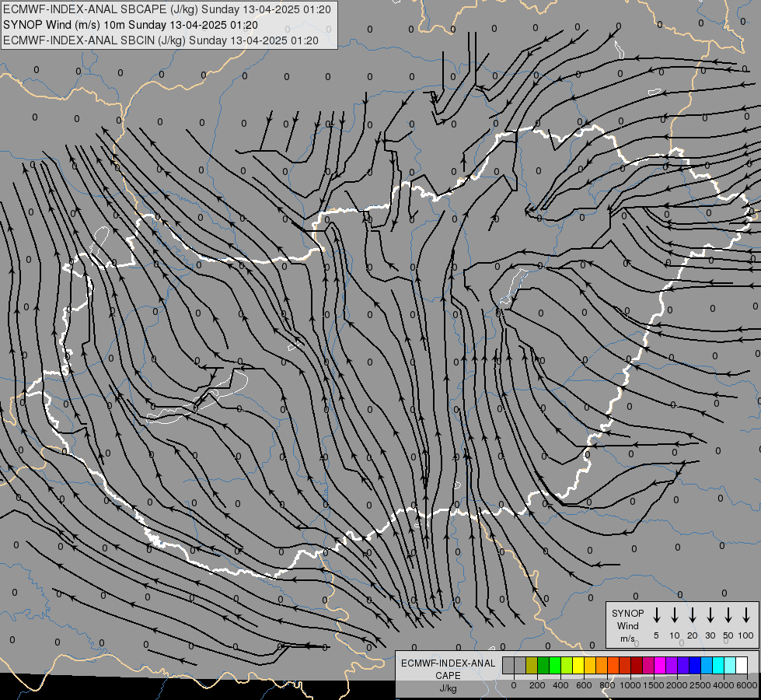
Task: Select the olive CAPE swatch before 200
Action: click(532, 665)
